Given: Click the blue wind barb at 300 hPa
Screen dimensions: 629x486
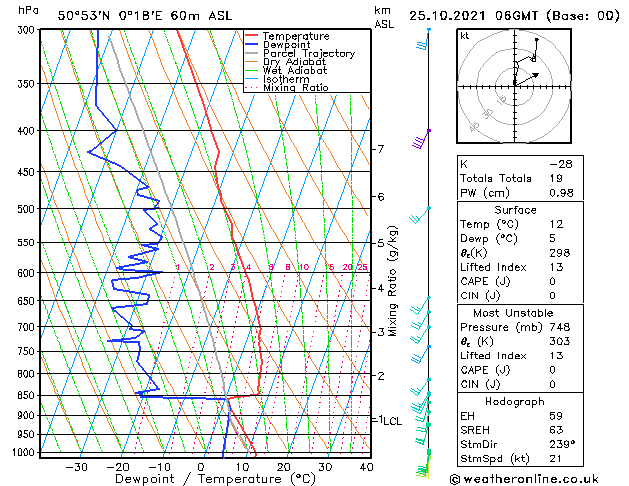Looking at the screenshot, I should point(423,40).
